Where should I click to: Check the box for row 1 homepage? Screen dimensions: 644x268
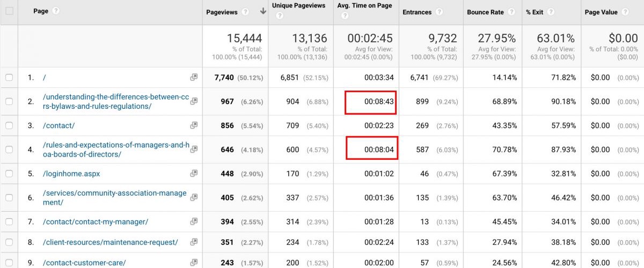[9, 78]
